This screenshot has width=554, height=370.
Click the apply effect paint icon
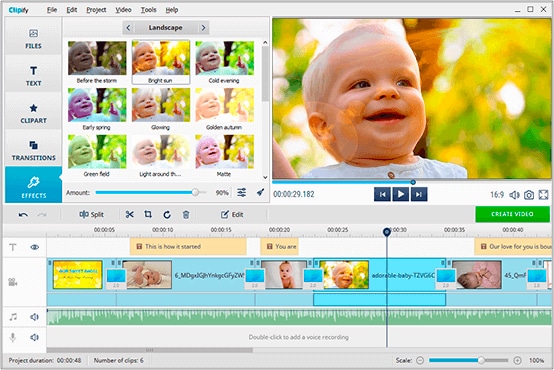tap(260, 193)
